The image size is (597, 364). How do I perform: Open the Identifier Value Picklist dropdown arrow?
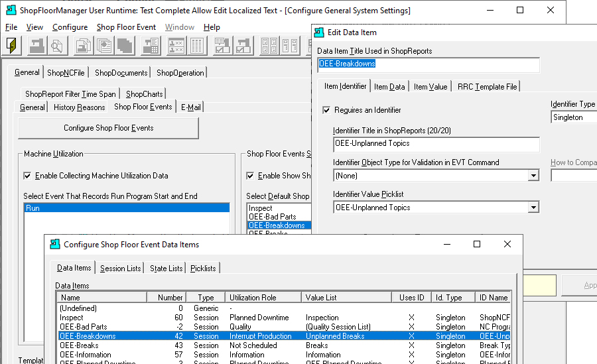(x=533, y=208)
